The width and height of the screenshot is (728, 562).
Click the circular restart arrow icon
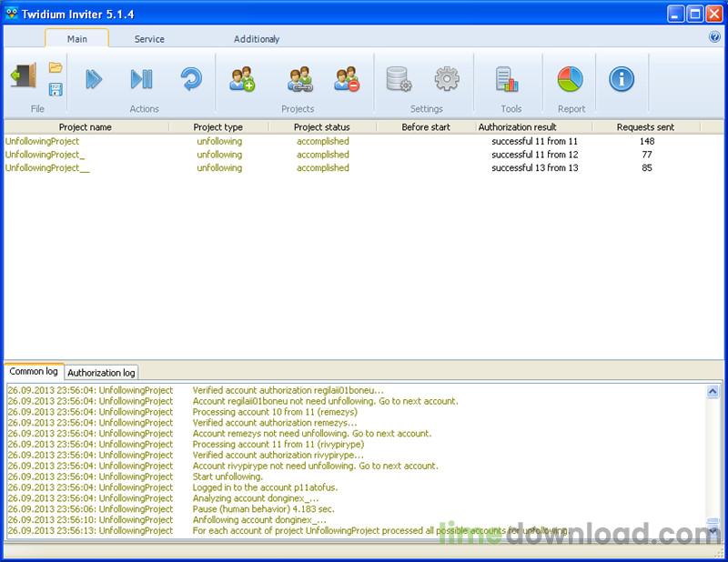[190, 79]
